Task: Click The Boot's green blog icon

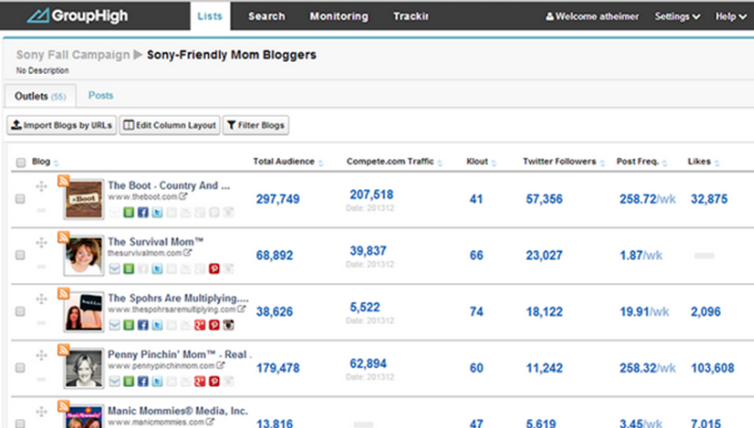Action: tap(128, 212)
